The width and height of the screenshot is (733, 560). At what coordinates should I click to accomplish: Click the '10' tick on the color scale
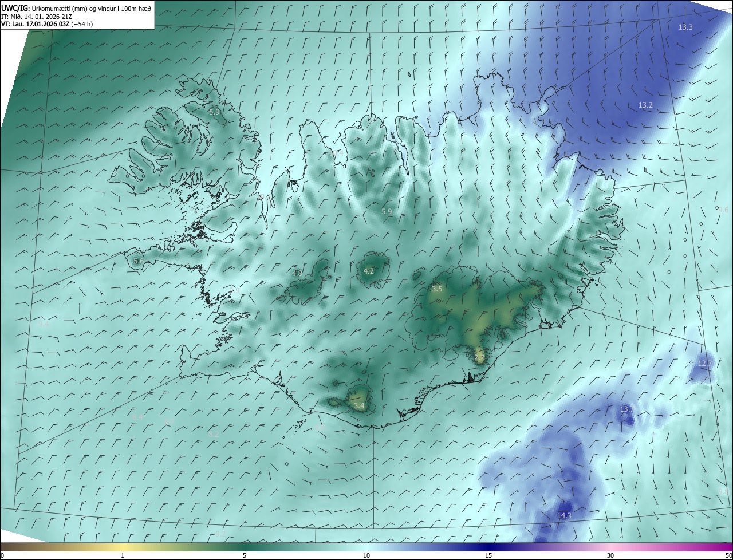point(366,555)
